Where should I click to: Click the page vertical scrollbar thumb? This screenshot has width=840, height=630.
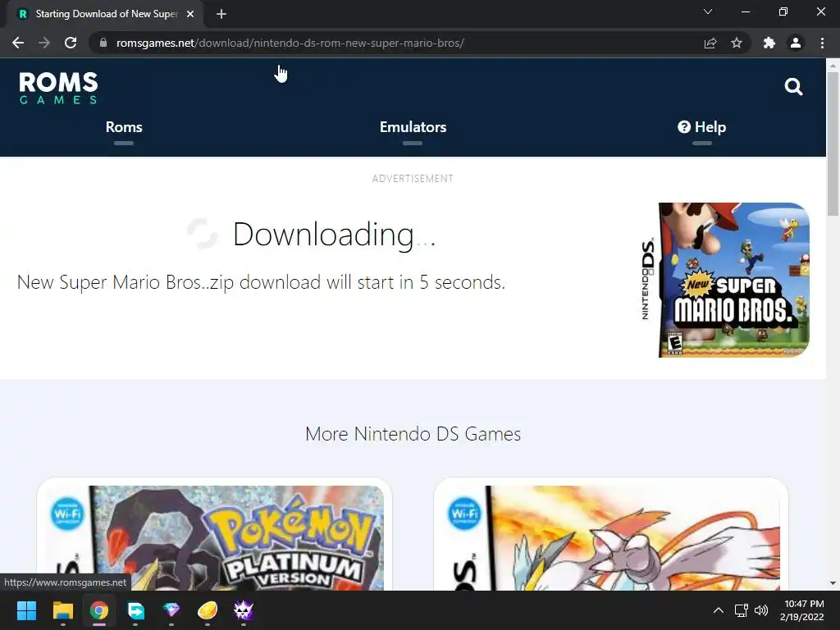[x=833, y=144]
